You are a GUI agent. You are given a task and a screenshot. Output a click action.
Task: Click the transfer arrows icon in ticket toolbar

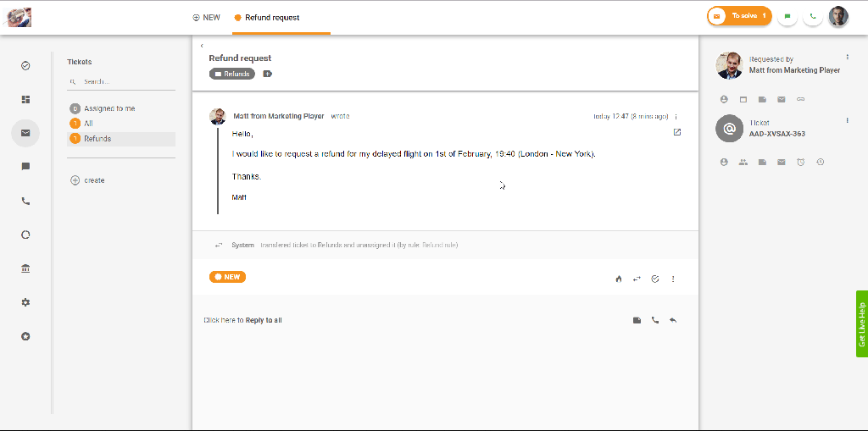point(637,279)
